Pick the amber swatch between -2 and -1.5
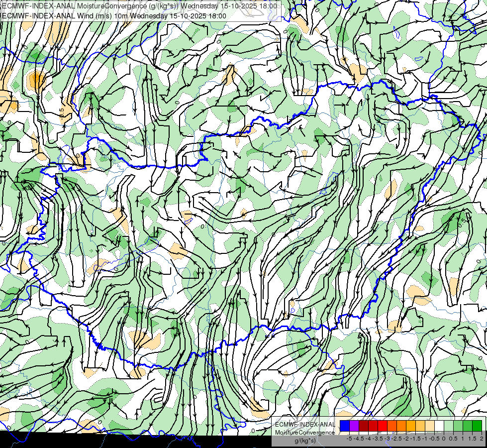Viewport: 487px width, 448px height. pos(411,426)
